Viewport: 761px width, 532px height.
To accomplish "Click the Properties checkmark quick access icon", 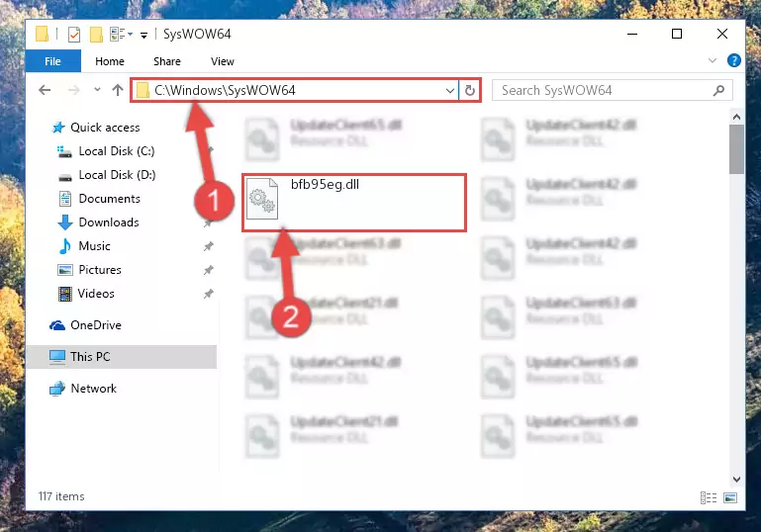I will click(x=74, y=35).
